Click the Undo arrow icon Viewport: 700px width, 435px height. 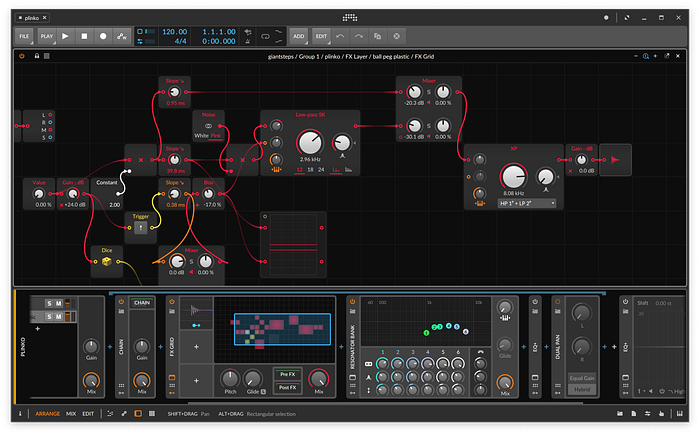[340, 36]
